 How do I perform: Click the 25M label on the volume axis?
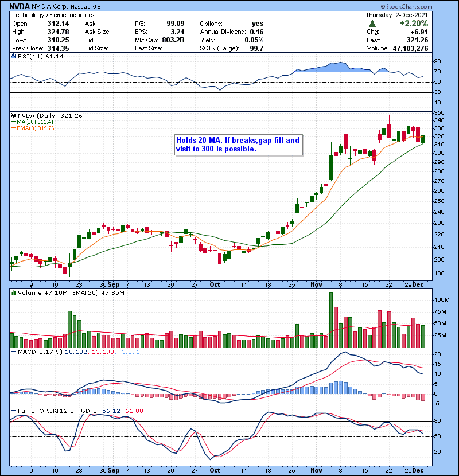click(440, 335)
